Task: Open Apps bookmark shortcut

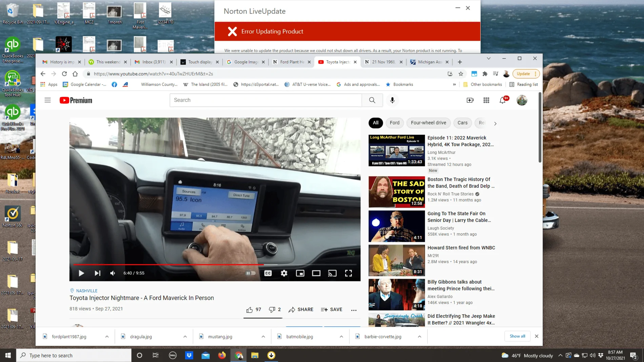Action: [49, 85]
